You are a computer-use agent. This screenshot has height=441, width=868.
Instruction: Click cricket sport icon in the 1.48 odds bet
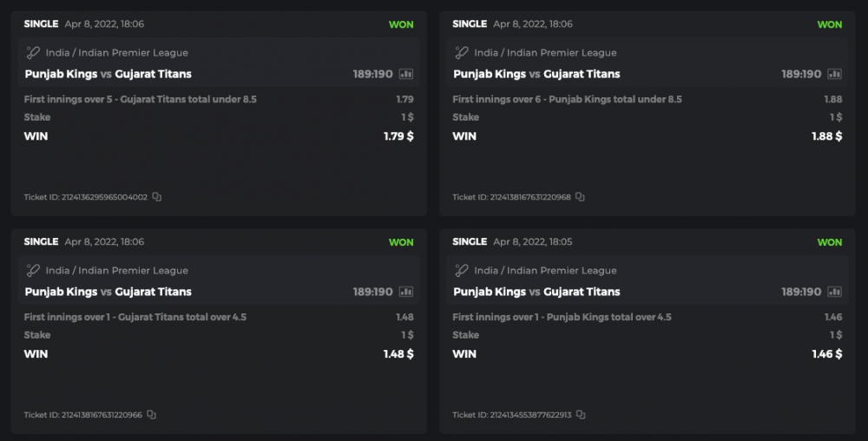pyautogui.click(x=33, y=271)
